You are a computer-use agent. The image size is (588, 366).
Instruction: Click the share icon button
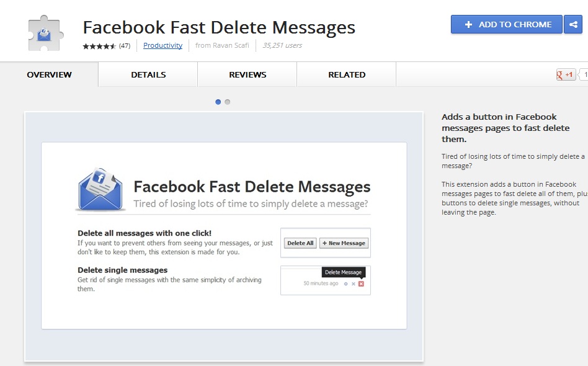573,24
